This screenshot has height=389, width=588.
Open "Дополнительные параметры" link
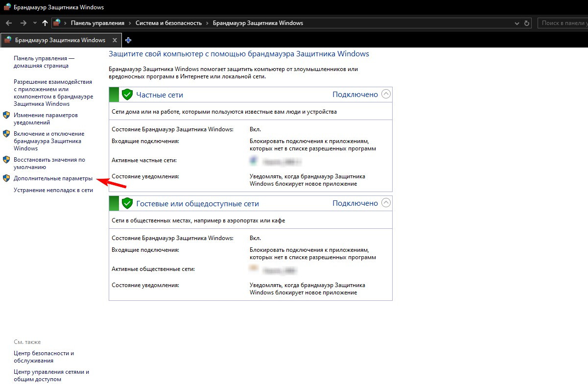[x=53, y=179]
